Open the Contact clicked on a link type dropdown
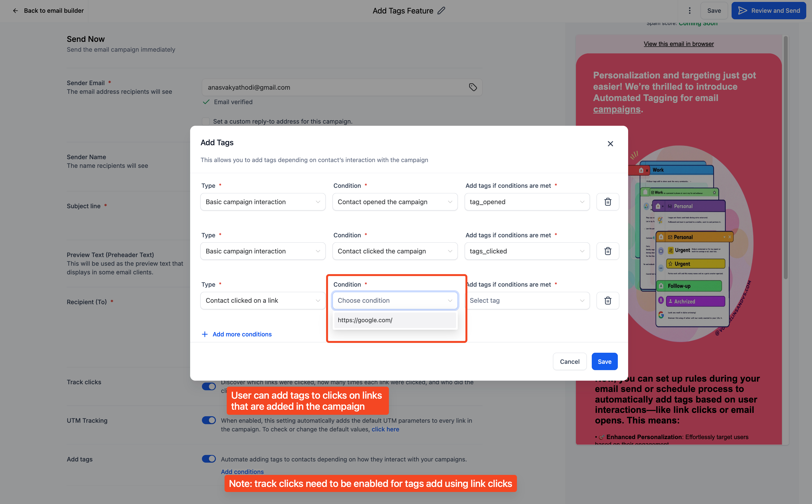The height and width of the screenshot is (504, 812). pyautogui.click(x=263, y=300)
